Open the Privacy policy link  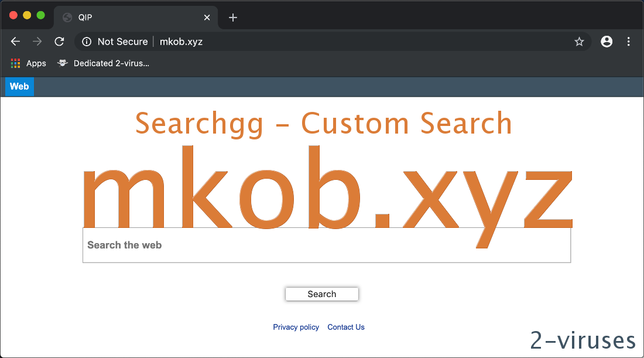click(296, 327)
